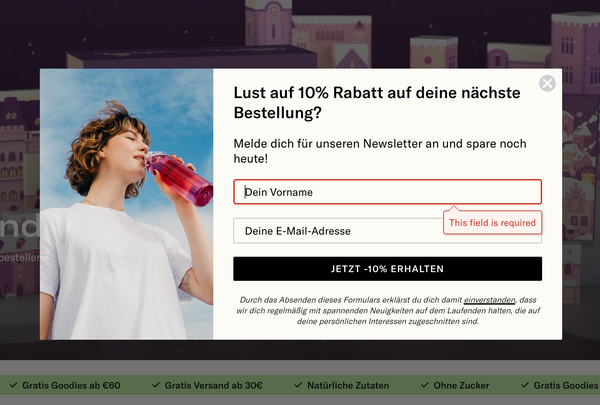
Task: Click the woman drinking bottle image
Action: pyautogui.click(x=126, y=204)
